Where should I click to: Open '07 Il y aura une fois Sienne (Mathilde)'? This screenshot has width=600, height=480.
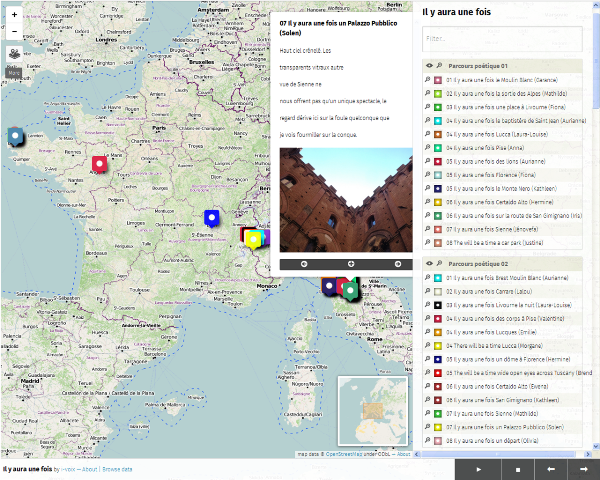click(x=492, y=414)
